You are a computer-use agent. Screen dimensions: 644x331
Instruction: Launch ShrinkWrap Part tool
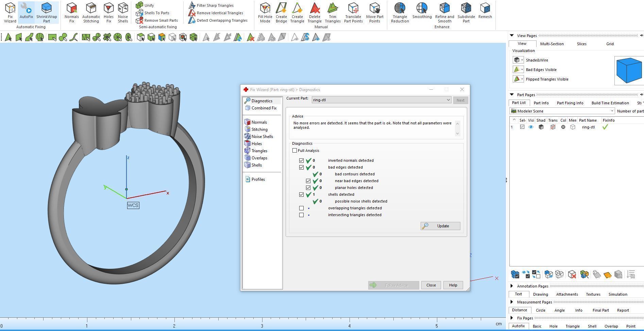(47, 13)
